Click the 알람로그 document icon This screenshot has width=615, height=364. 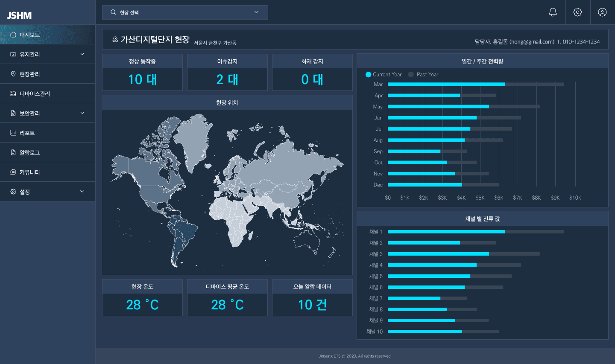[x=13, y=152]
